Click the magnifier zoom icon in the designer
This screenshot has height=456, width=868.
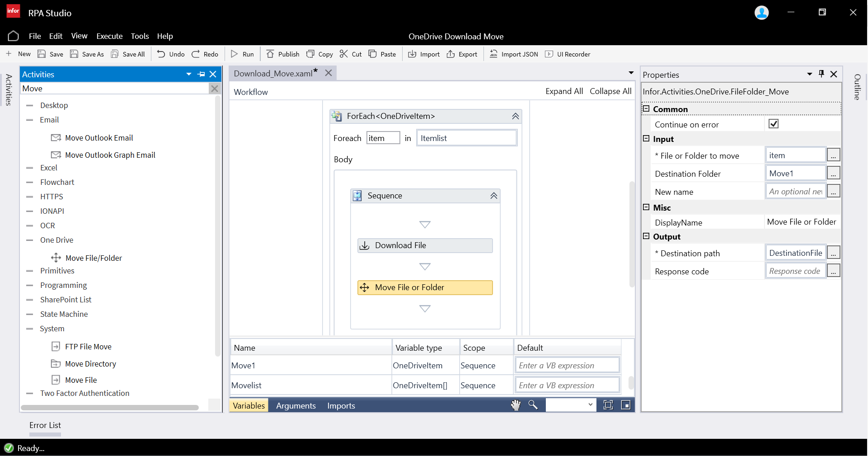[x=533, y=405]
